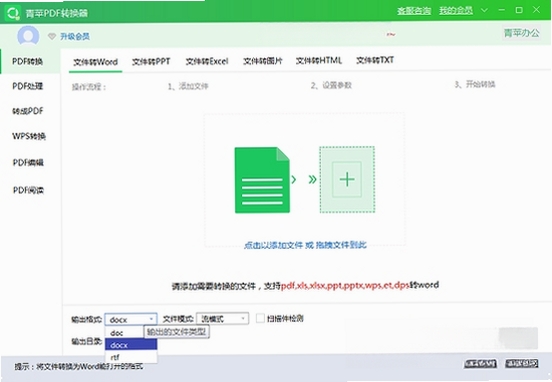
Task: Select PDF处理 in the sidebar
Action: pyautogui.click(x=27, y=86)
